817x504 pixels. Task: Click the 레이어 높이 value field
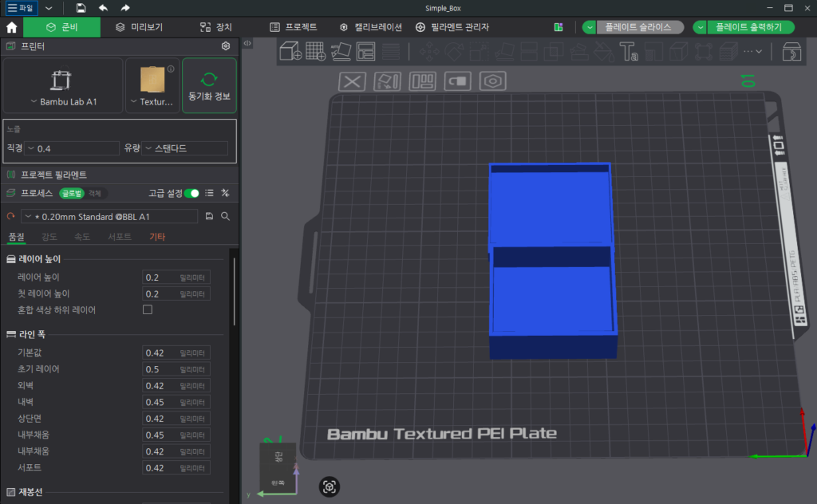click(x=176, y=278)
